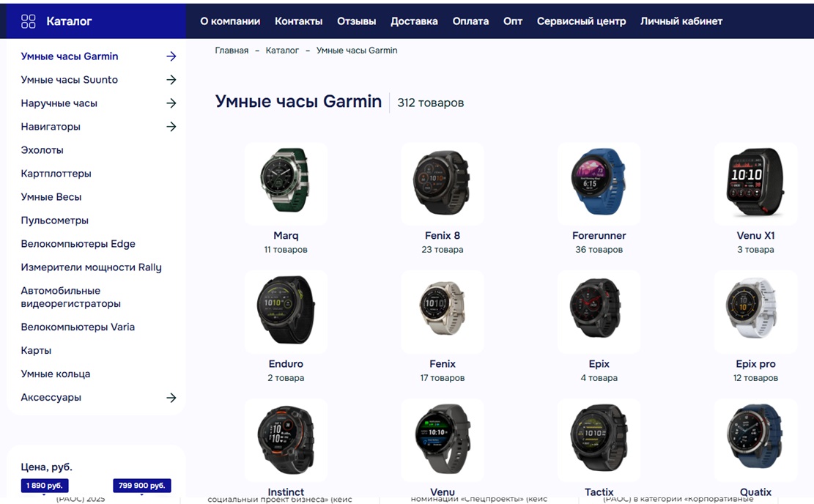This screenshot has width=814, height=504.
Task: Open the Умные кольца category
Action: [x=55, y=374]
